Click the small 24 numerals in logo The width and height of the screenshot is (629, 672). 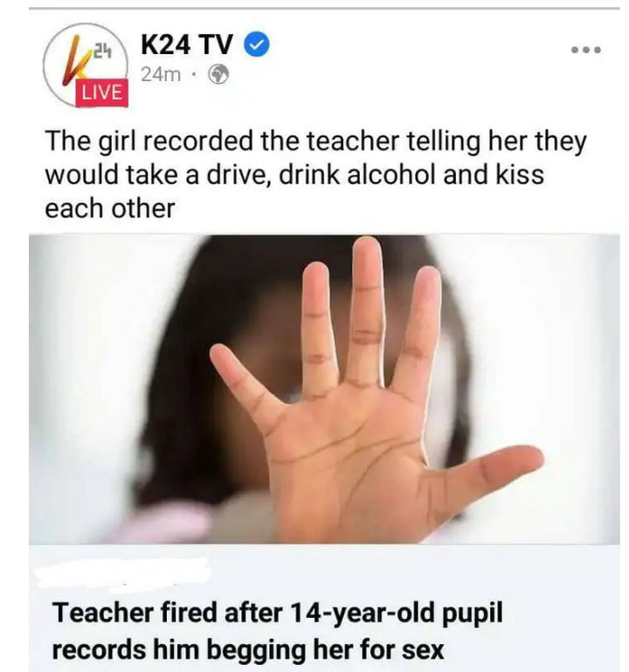click(103, 51)
